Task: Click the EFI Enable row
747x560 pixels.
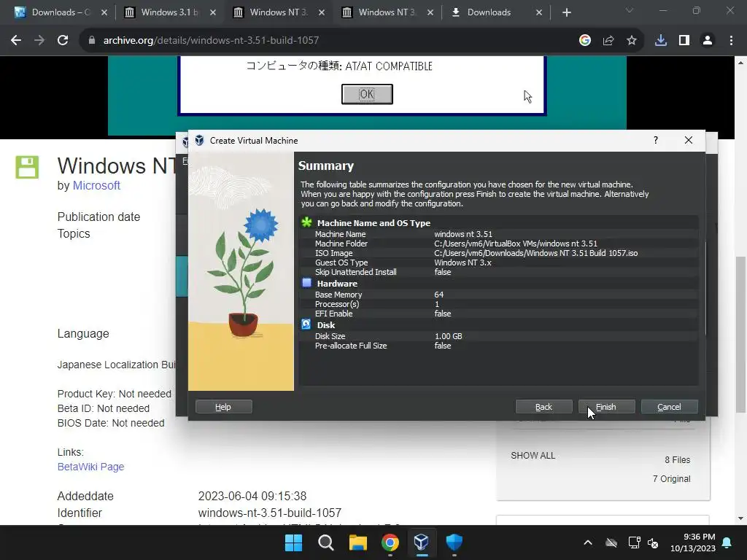Action: click(x=499, y=314)
